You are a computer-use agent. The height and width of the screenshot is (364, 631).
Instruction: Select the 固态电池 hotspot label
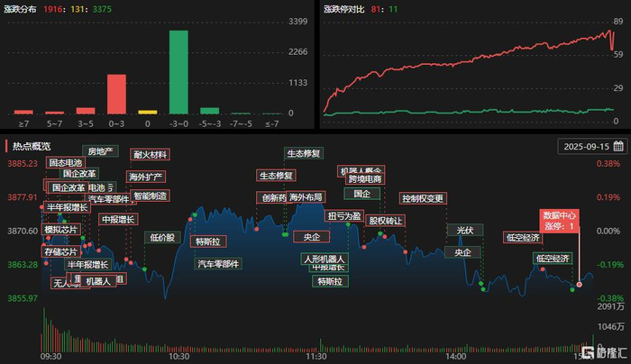click(x=66, y=162)
